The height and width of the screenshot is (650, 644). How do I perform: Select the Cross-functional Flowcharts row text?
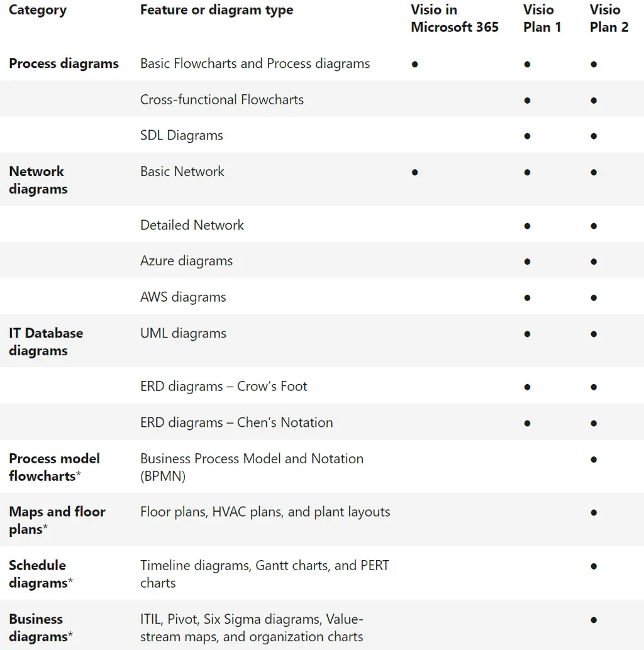221,99
